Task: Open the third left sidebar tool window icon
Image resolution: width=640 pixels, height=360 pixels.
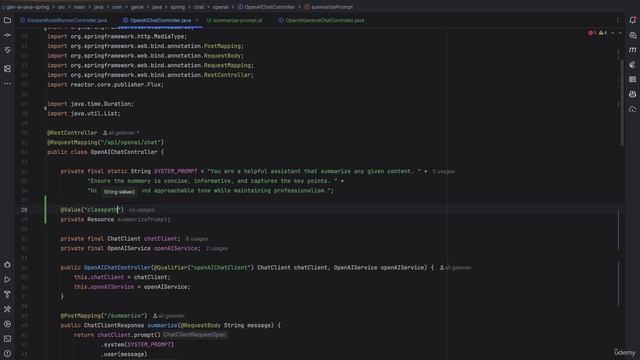Action: point(7,50)
